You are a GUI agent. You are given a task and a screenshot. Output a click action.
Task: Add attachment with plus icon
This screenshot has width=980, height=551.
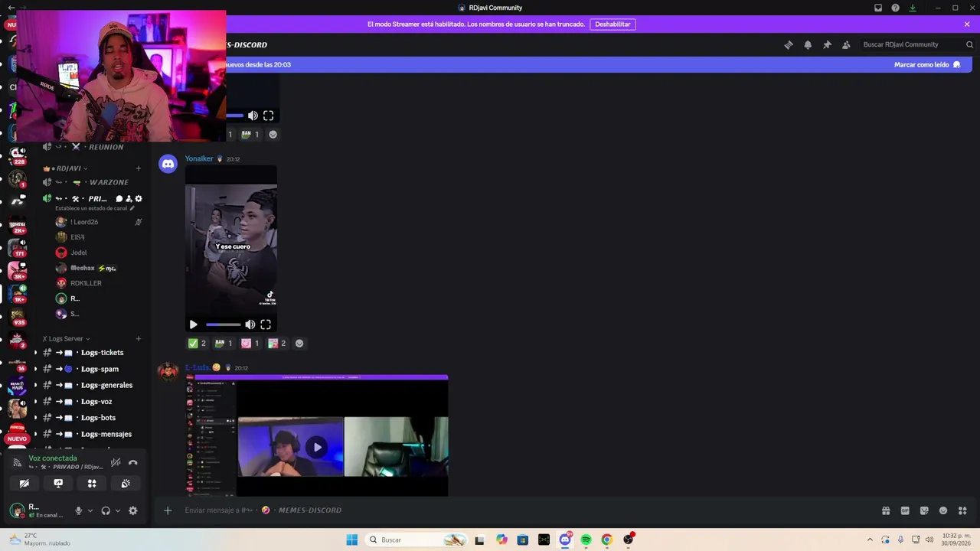click(168, 510)
